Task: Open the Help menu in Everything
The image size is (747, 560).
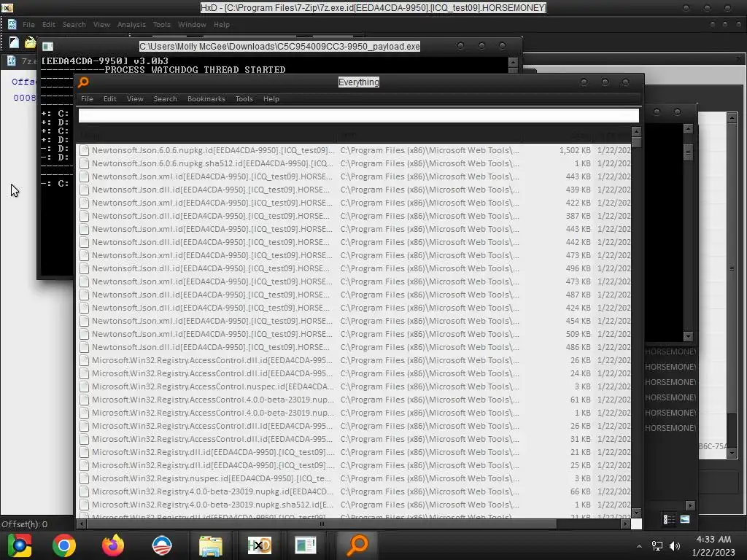Action: (x=271, y=98)
